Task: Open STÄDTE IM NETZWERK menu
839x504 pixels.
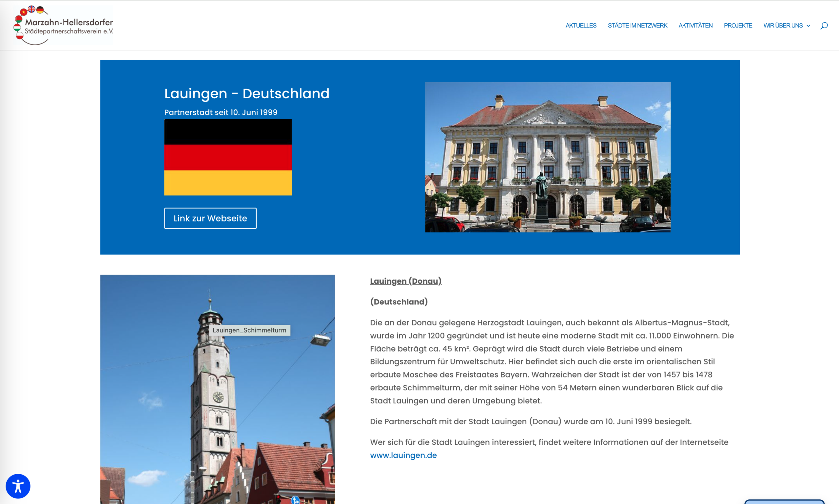Action: [637, 26]
